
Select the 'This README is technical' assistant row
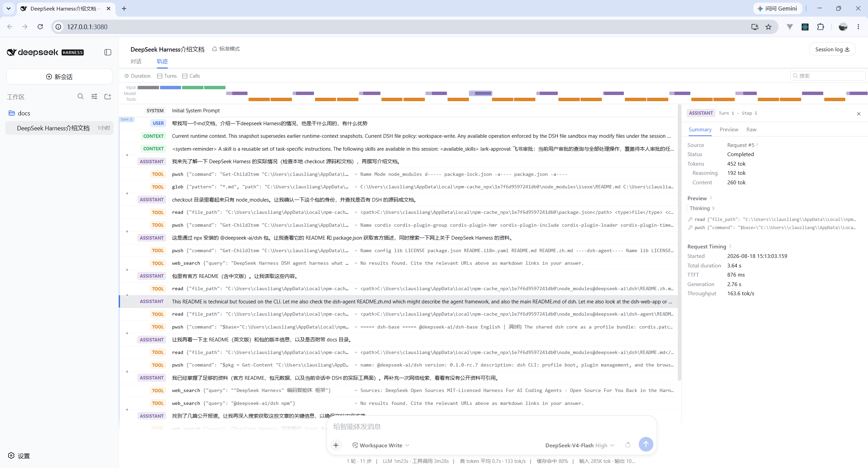(398, 301)
